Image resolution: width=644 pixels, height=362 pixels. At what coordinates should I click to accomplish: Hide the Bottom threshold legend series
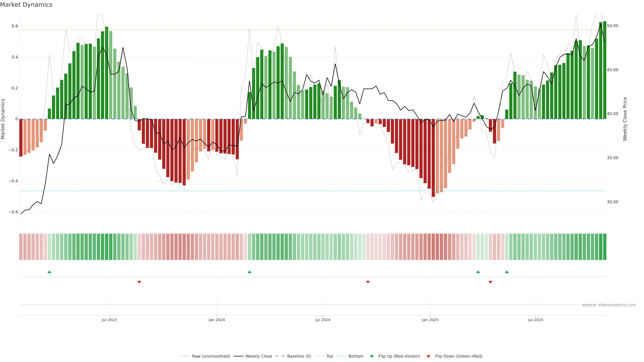coord(356,356)
